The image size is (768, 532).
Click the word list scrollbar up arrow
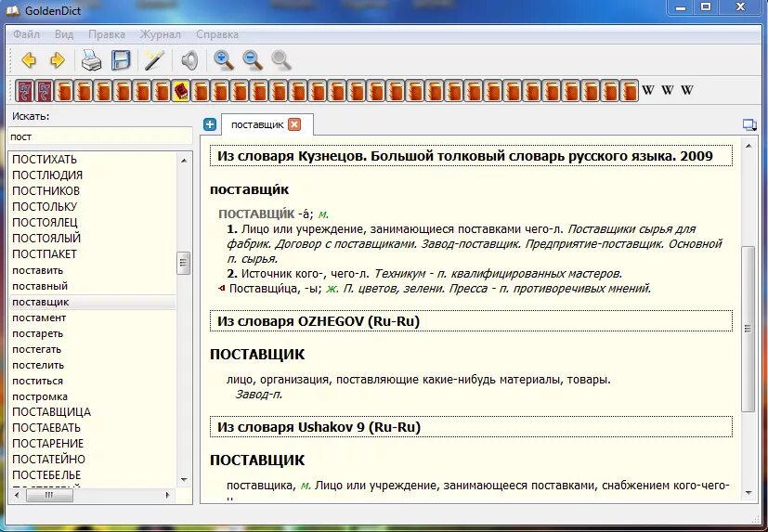click(x=184, y=161)
